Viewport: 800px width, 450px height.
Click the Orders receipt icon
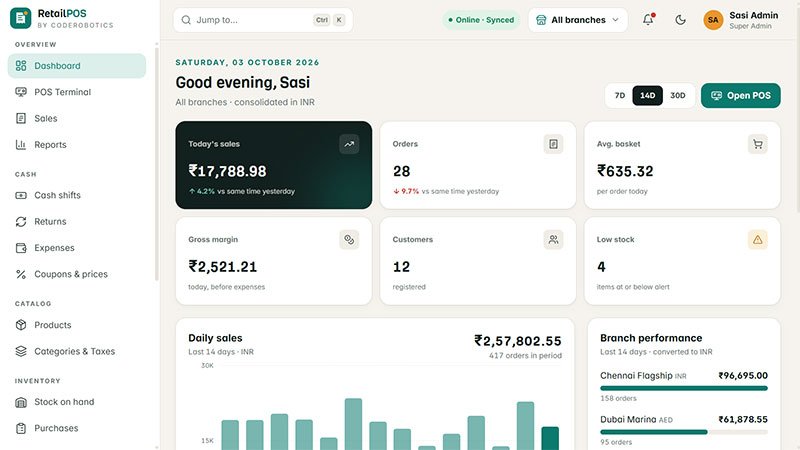(x=554, y=144)
